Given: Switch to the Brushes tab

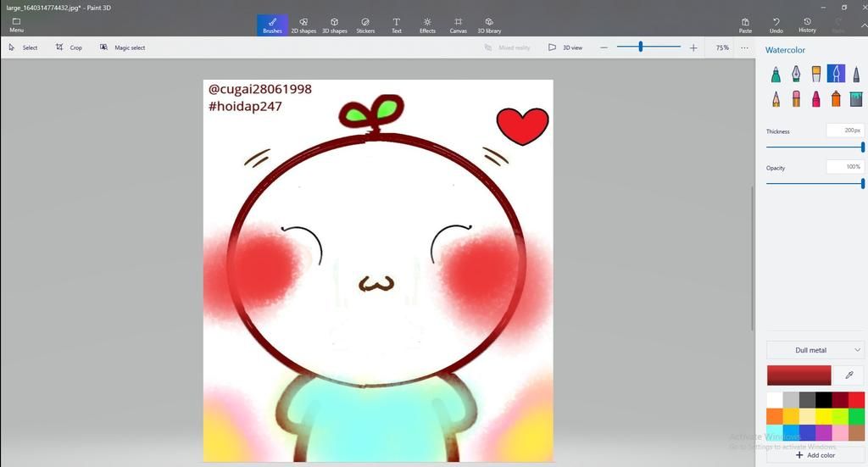Looking at the screenshot, I should tap(272, 25).
